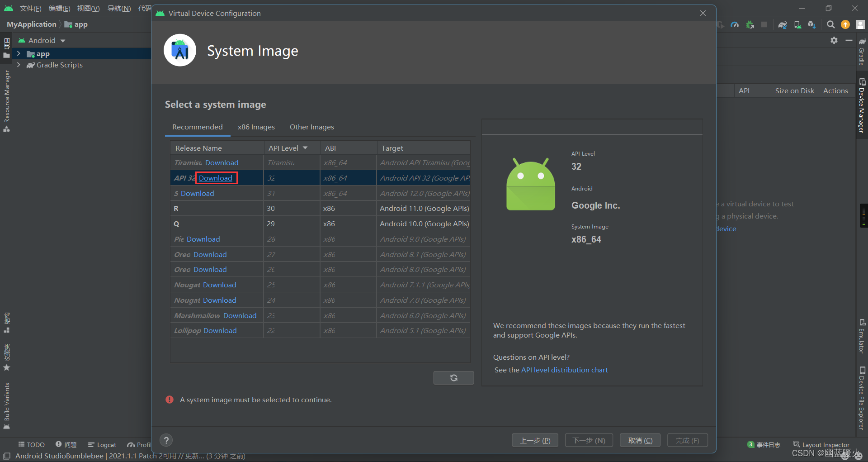Image resolution: width=868 pixels, height=462 pixels.
Task: Click the Actions column in Device Manager
Action: [835, 91]
